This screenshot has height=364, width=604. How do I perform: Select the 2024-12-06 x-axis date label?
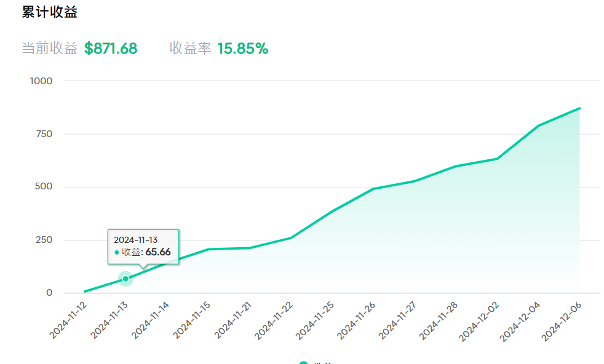[x=563, y=320]
